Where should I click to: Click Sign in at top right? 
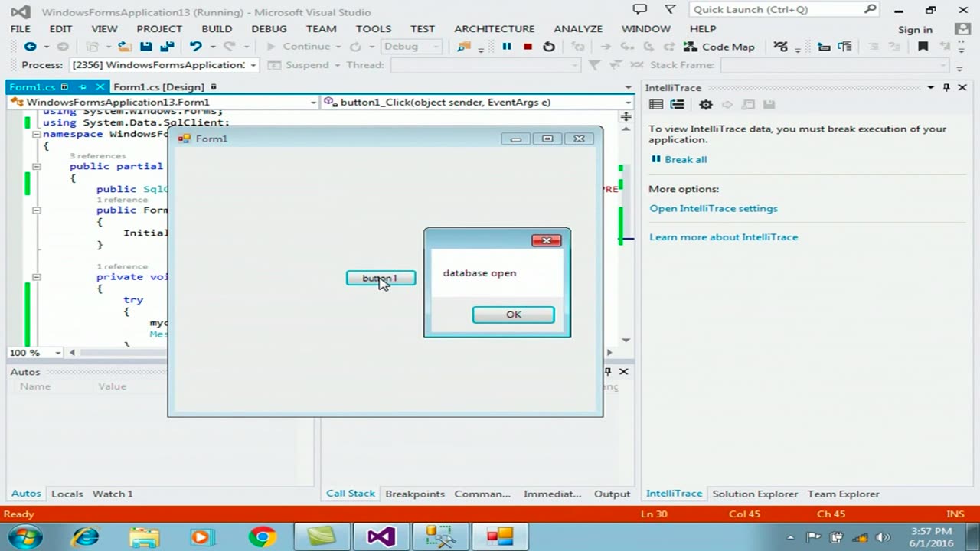(915, 29)
